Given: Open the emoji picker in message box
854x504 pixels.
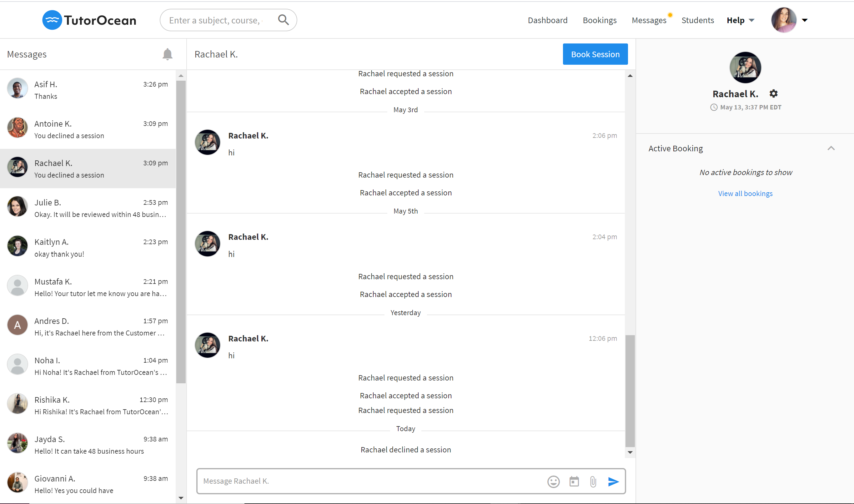Looking at the screenshot, I should (553, 481).
